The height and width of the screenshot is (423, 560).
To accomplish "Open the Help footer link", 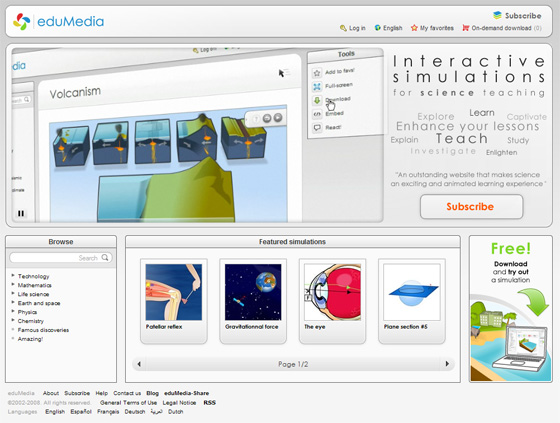I will [101, 393].
